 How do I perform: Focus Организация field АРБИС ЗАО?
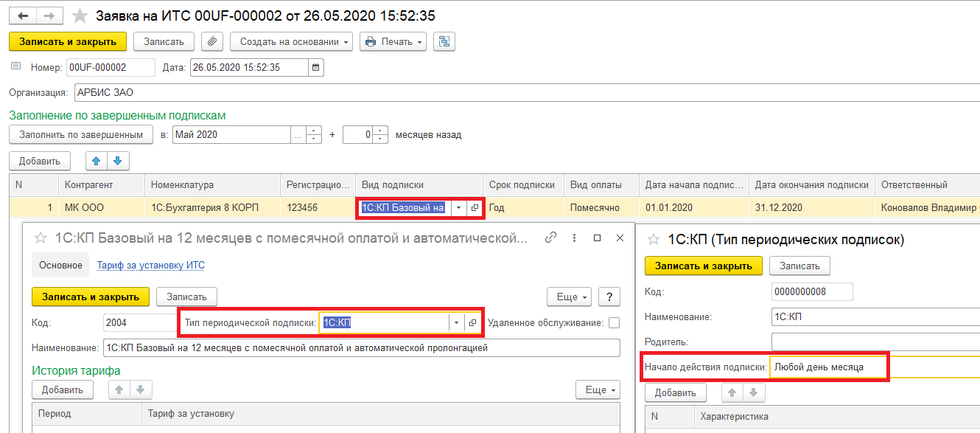pos(527,93)
